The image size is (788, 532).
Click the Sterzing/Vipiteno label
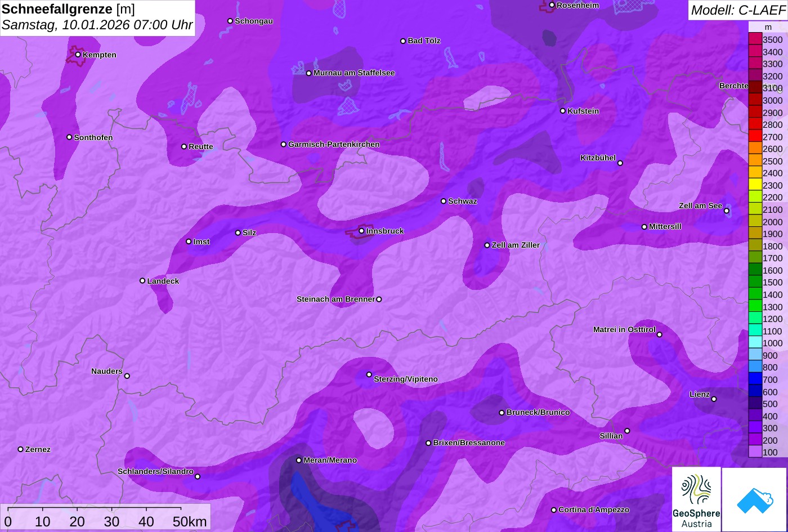point(406,379)
